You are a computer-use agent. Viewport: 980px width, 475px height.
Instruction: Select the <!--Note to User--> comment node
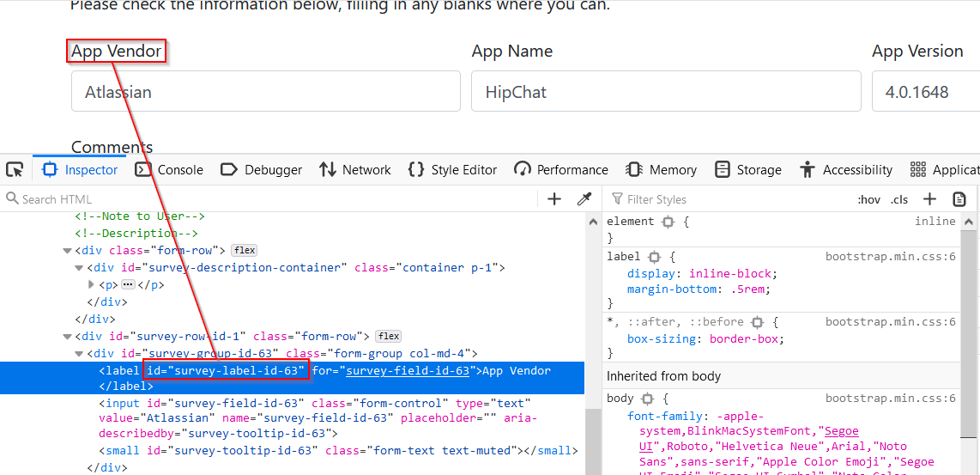(x=140, y=216)
